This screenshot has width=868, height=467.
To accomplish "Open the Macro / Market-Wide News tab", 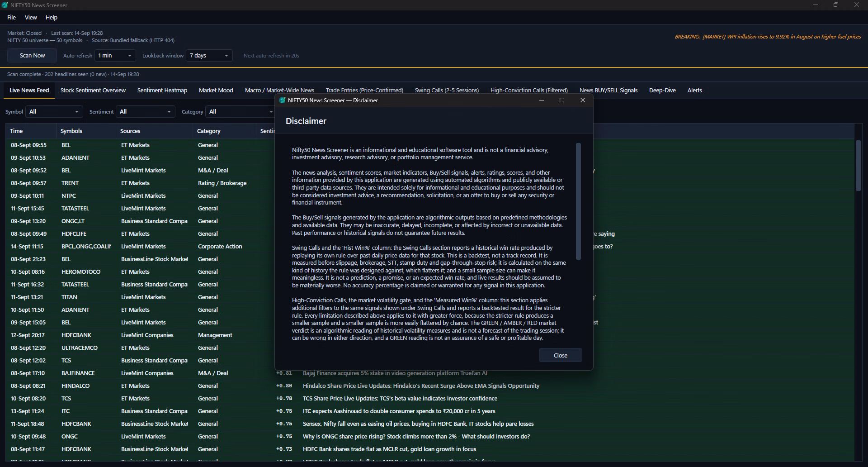I will 279,91.
